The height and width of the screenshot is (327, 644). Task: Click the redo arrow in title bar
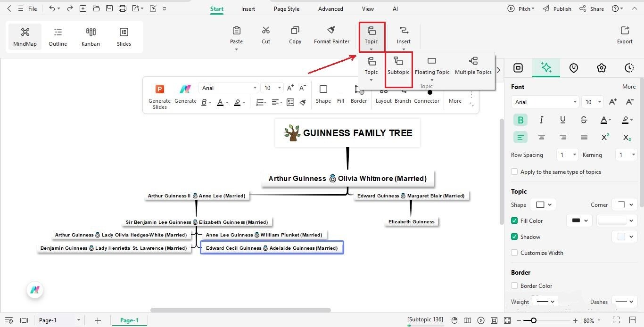click(70, 8)
